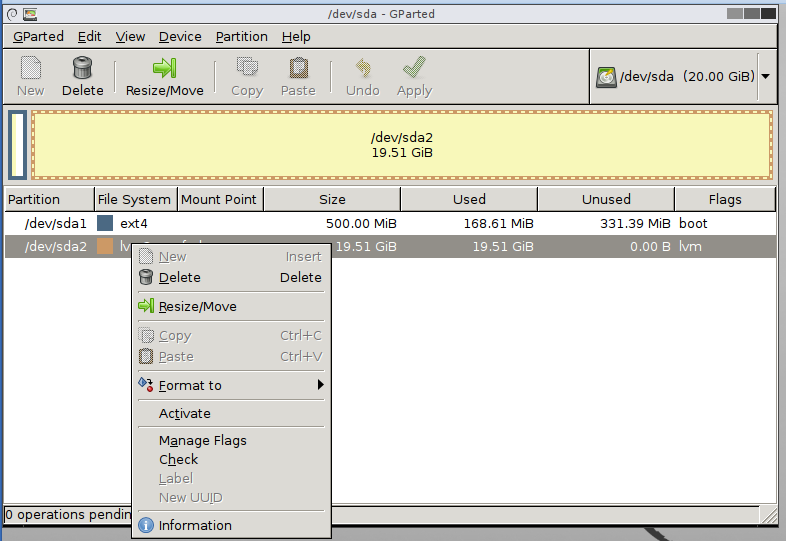The image size is (786, 541).
Task: Select the /dev/sda2 block in disk graphic
Action: coord(402,145)
